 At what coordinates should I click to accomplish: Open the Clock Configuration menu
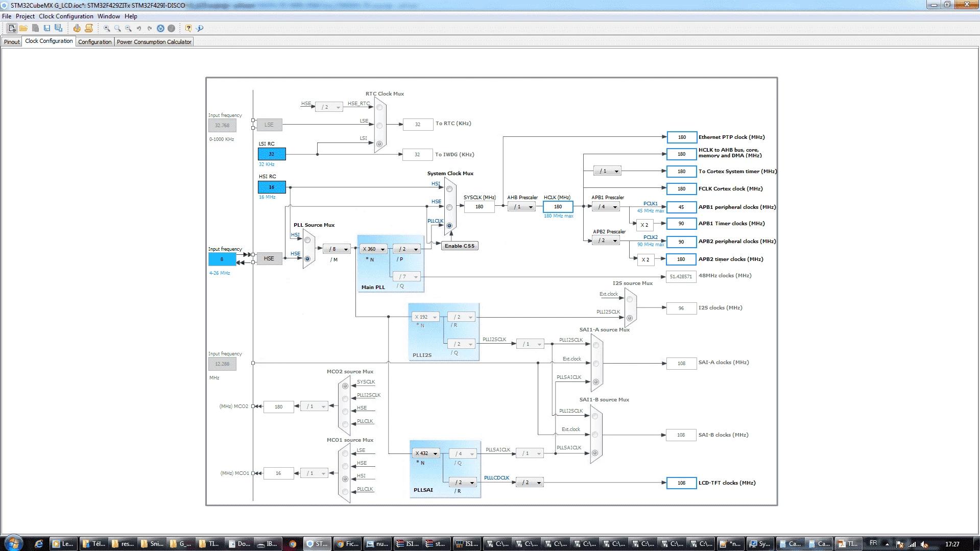(66, 16)
